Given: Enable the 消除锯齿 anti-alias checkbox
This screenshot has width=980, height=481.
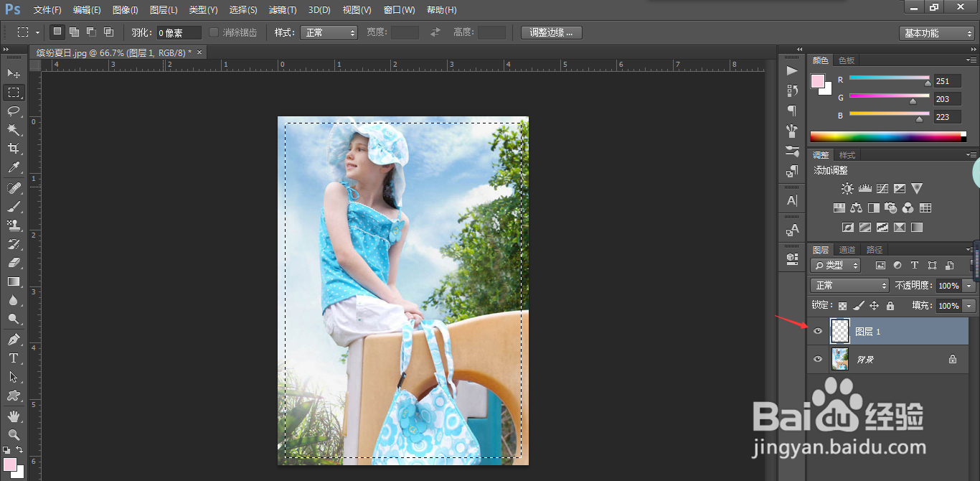Looking at the screenshot, I should tap(214, 32).
